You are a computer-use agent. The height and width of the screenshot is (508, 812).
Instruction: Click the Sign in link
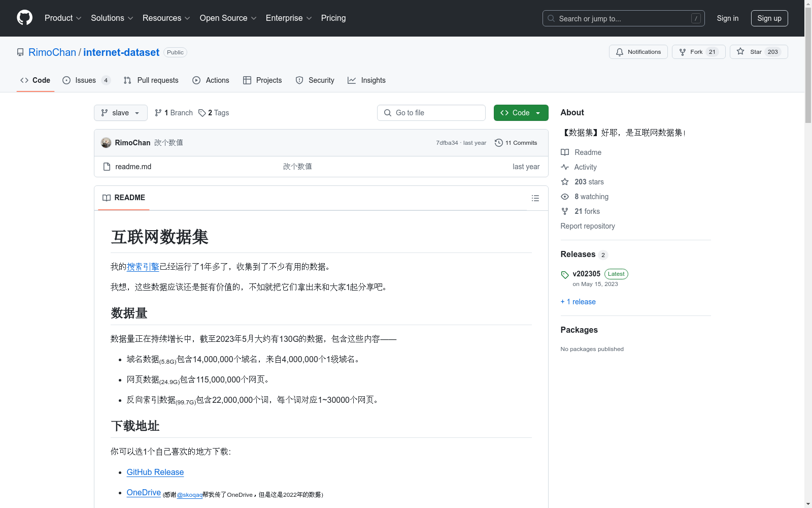click(727, 18)
